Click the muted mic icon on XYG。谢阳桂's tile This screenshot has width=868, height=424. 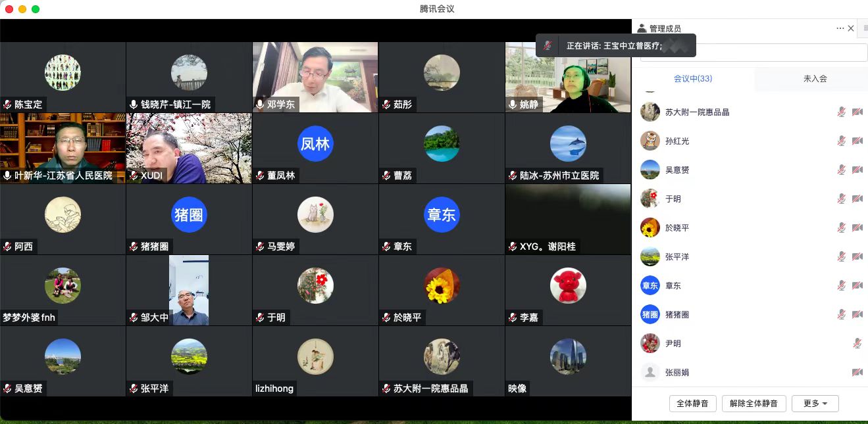click(513, 247)
